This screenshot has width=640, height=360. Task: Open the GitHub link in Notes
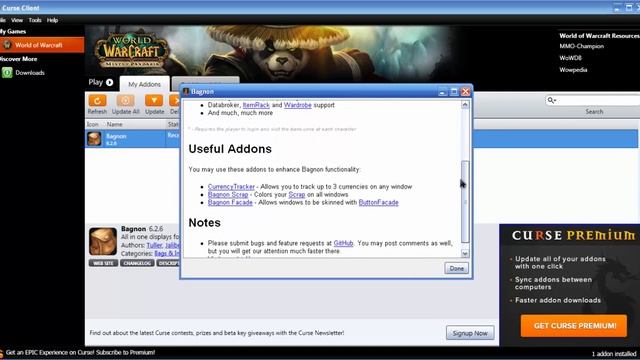343,243
